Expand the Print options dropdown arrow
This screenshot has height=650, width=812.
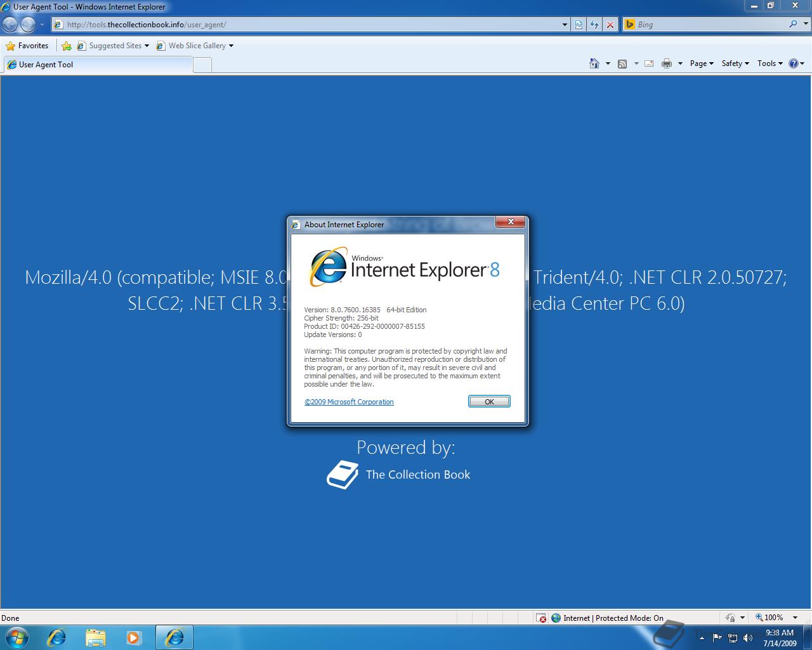[x=680, y=63]
